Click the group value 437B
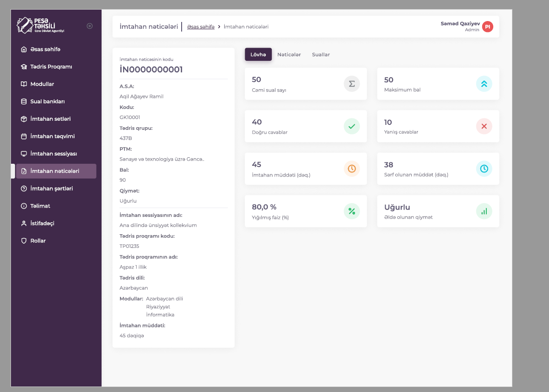 (x=126, y=138)
